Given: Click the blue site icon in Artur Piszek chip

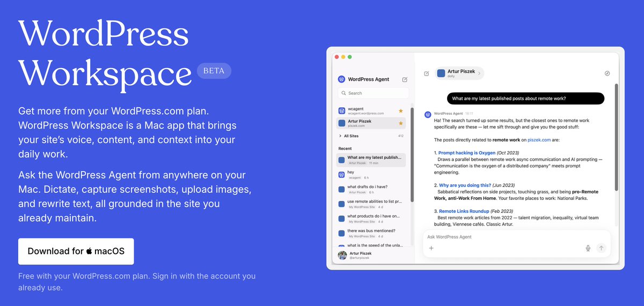Looking at the screenshot, I should pyautogui.click(x=441, y=73).
